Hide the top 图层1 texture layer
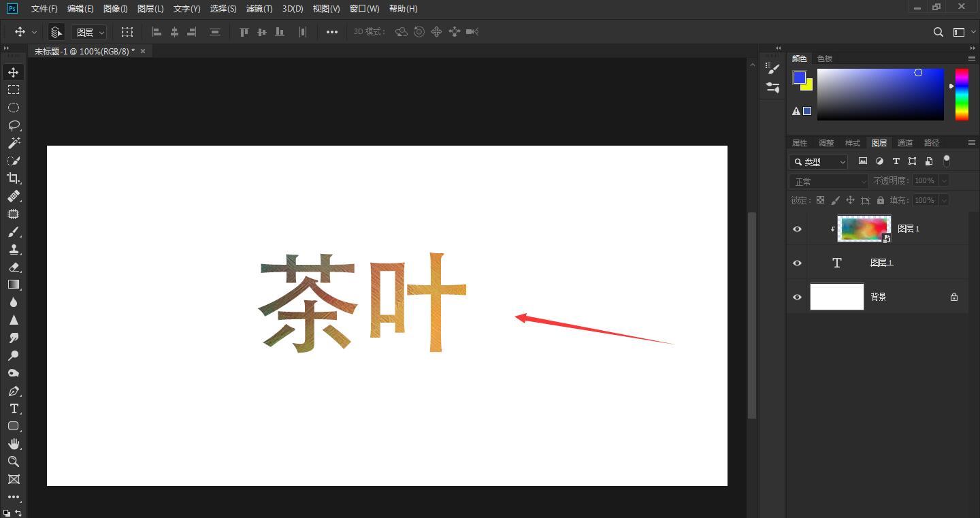The width and height of the screenshot is (980, 518). (x=796, y=229)
